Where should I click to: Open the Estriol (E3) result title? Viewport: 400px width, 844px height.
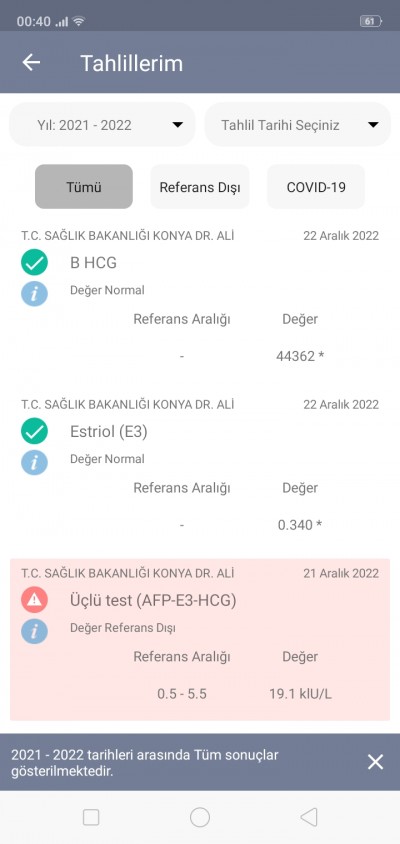[x=109, y=432]
